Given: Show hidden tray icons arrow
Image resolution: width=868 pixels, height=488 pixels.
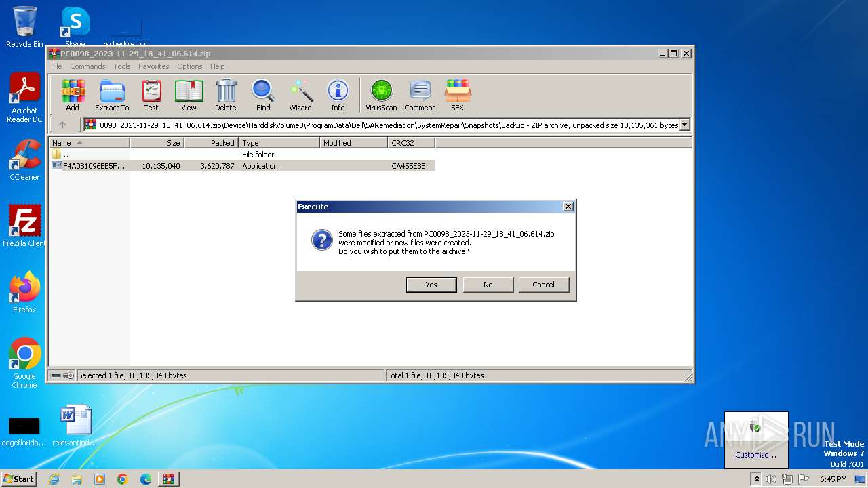Looking at the screenshot, I should point(757,479).
